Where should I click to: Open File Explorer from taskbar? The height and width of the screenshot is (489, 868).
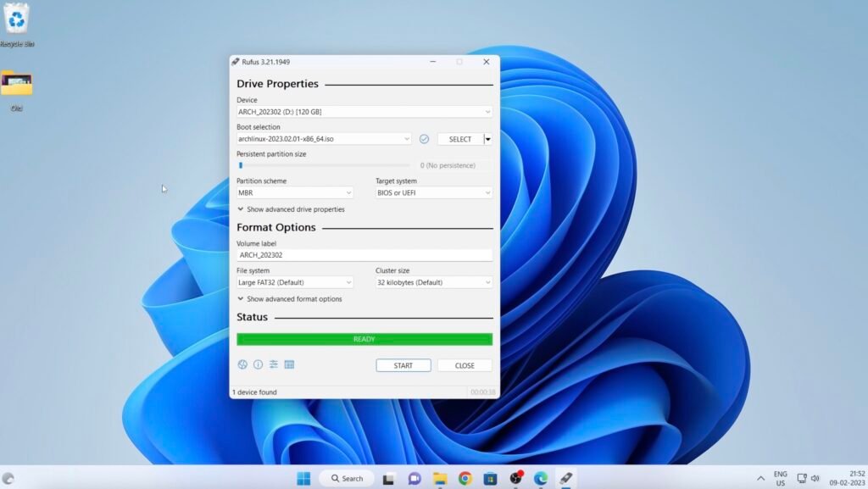440,479
